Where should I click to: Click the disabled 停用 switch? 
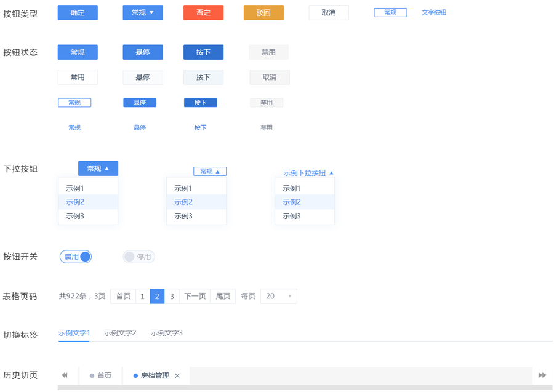tap(138, 257)
